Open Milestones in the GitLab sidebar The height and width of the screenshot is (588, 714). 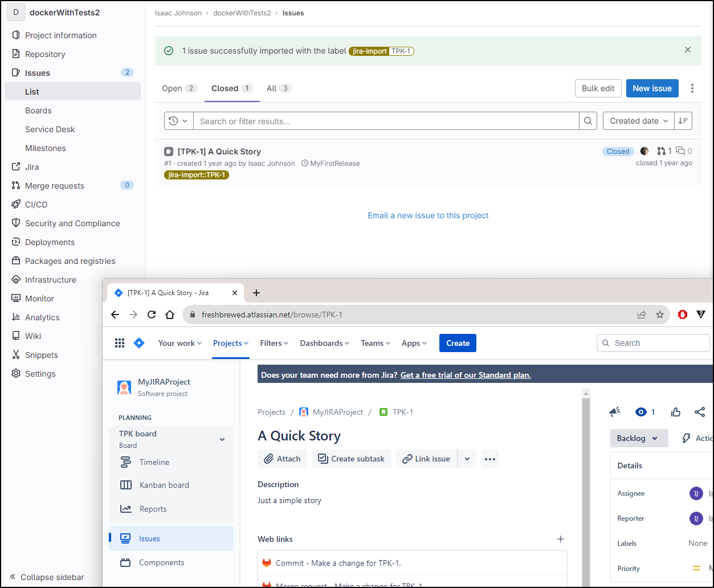click(72, 148)
